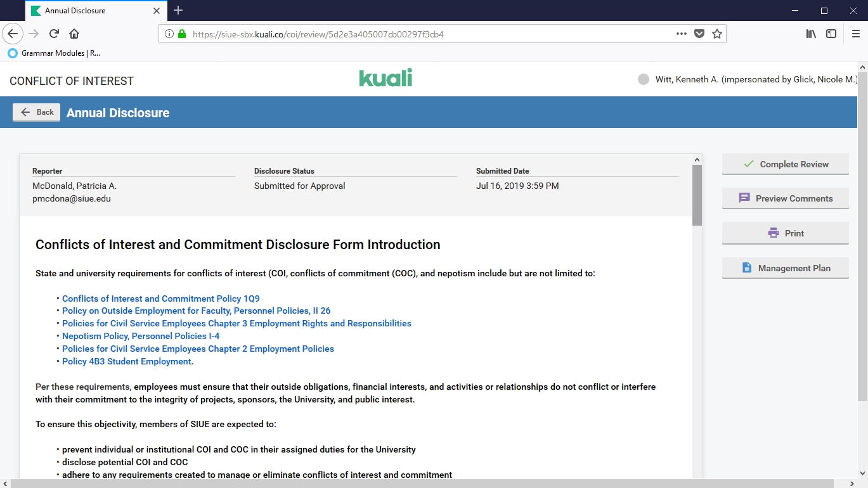Image resolution: width=868 pixels, height=488 pixels.
Task: Toggle Firefox sidebar view icon
Action: (x=831, y=34)
